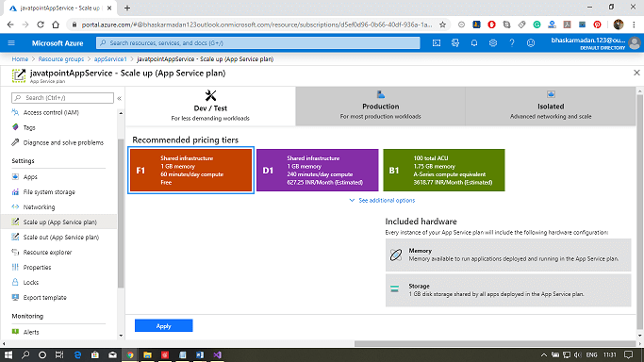Bookmark this page with star icon
Viewport: 644px width, 362px height.
[x=442, y=25]
